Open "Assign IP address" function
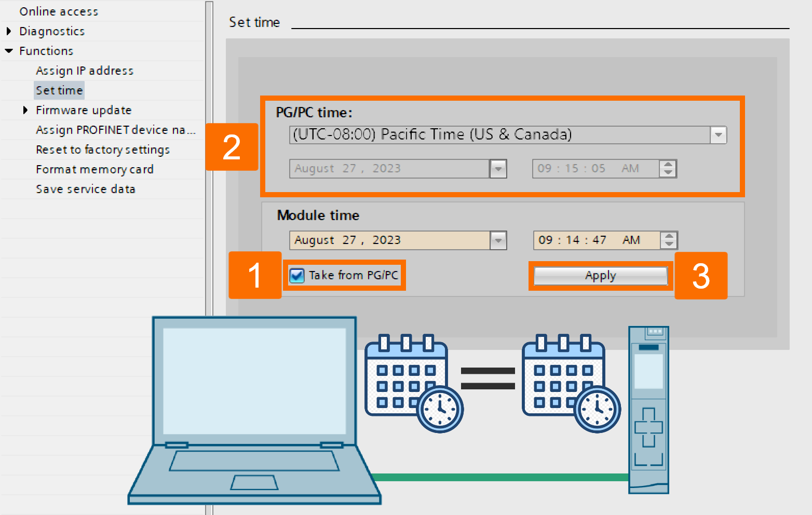The height and width of the screenshot is (515, 812). (85, 71)
